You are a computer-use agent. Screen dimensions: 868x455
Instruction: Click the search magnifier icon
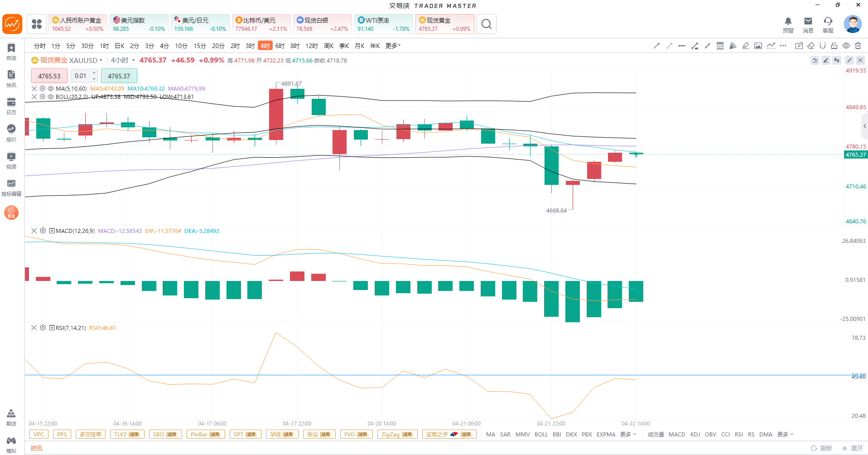point(487,24)
